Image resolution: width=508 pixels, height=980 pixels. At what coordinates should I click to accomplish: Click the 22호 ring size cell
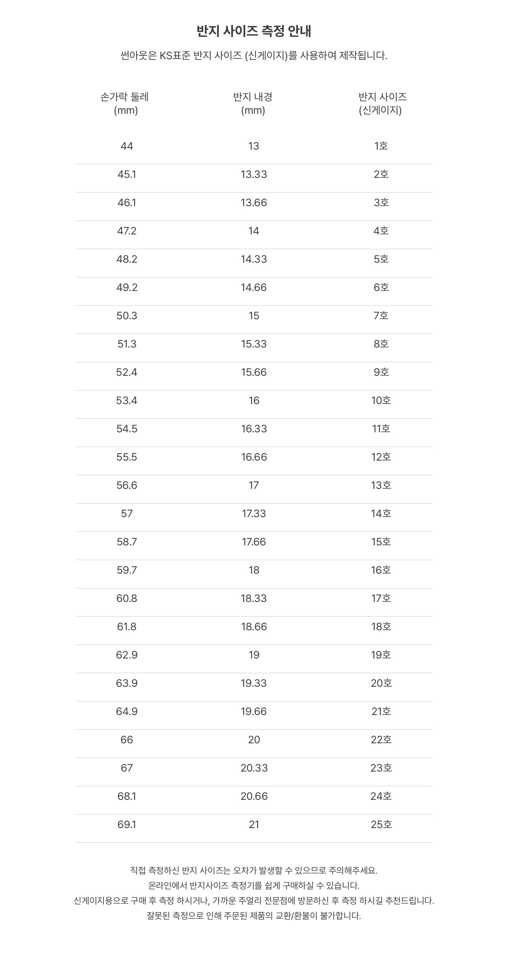[x=381, y=740]
